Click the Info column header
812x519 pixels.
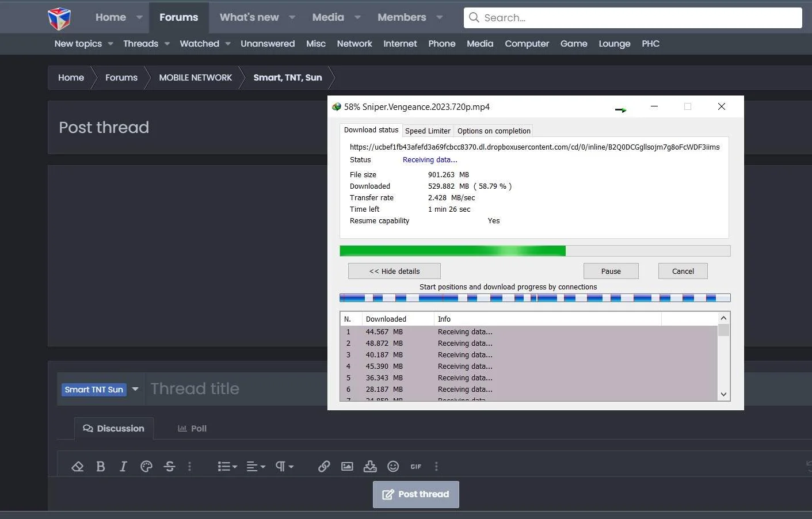tap(547, 319)
